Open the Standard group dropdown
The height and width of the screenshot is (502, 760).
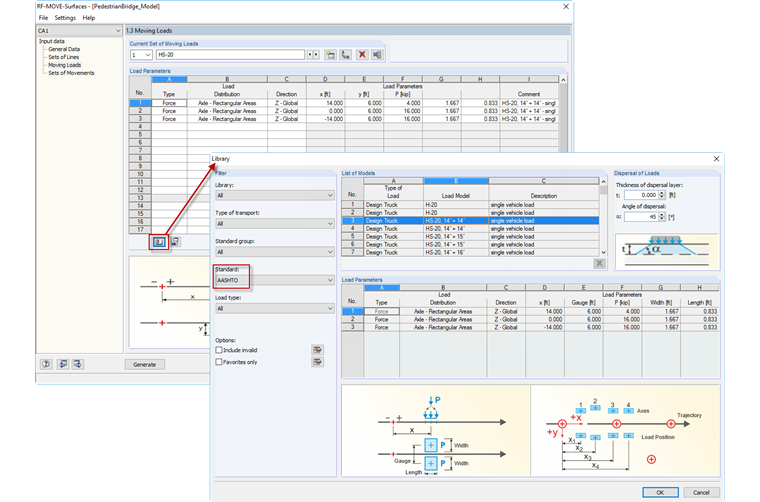pos(275,252)
